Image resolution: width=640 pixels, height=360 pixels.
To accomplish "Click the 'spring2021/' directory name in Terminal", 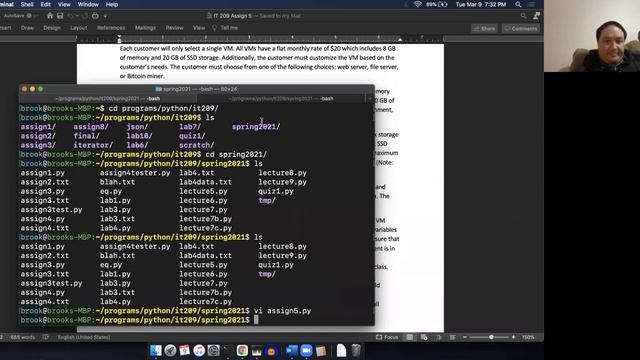I will [256, 127].
